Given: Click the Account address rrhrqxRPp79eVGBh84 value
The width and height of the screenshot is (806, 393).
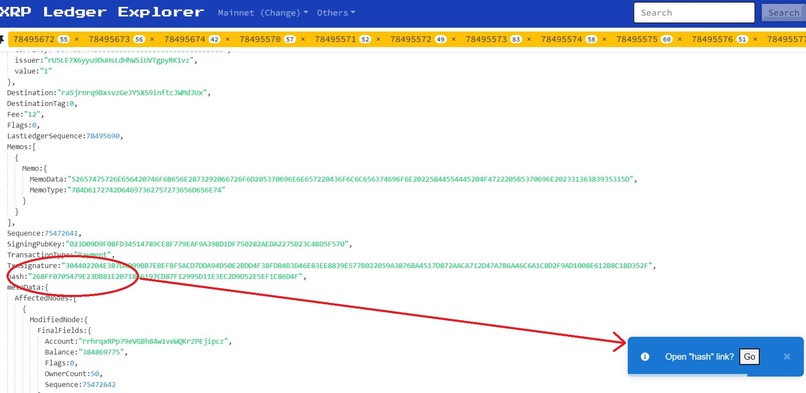Looking at the screenshot, I should 156,341.
